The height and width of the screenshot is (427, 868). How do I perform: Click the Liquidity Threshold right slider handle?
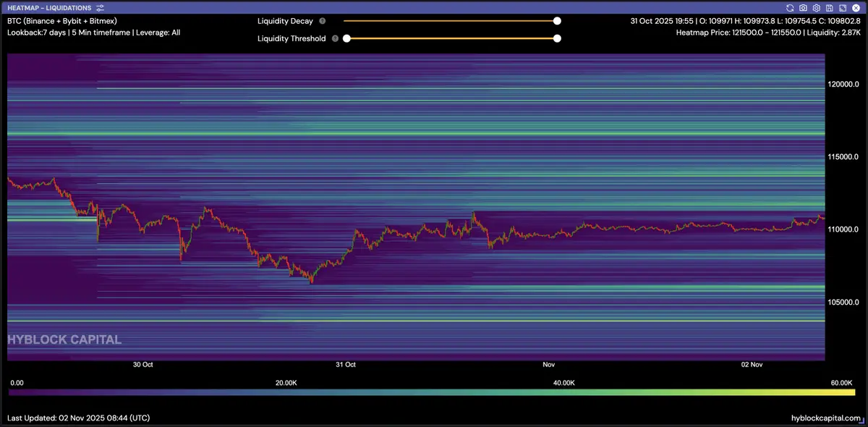[x=557, y=38]
